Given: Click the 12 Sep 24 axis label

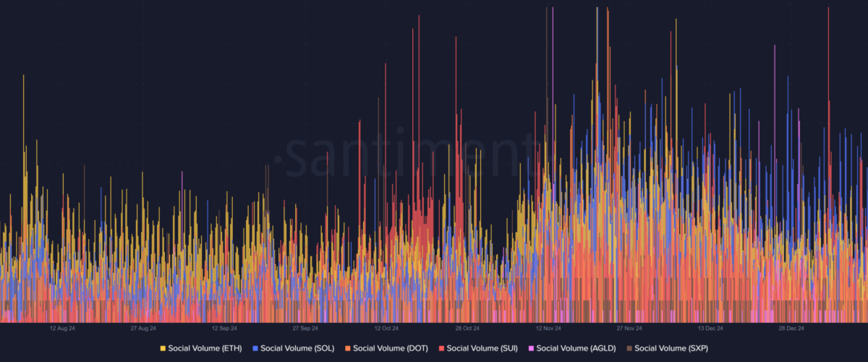Looking at the screenshot, I should pos(224,328).
